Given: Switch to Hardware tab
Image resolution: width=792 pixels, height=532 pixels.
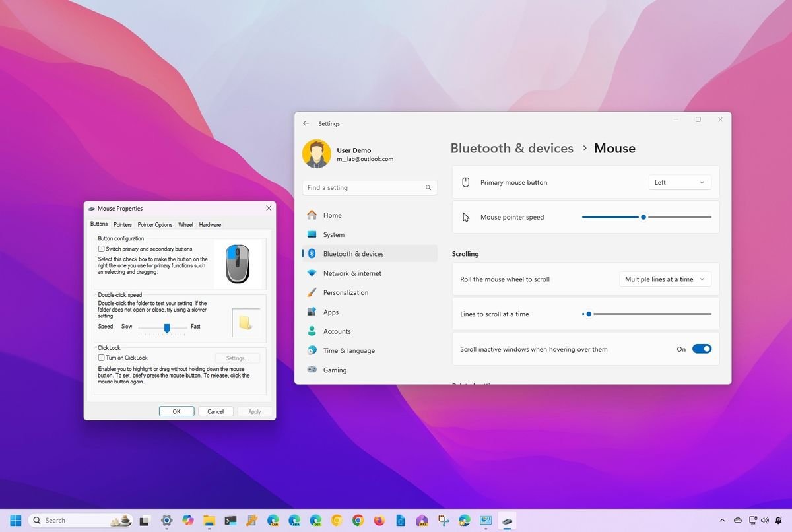Looking at the screenshot, I should point(210,224).
